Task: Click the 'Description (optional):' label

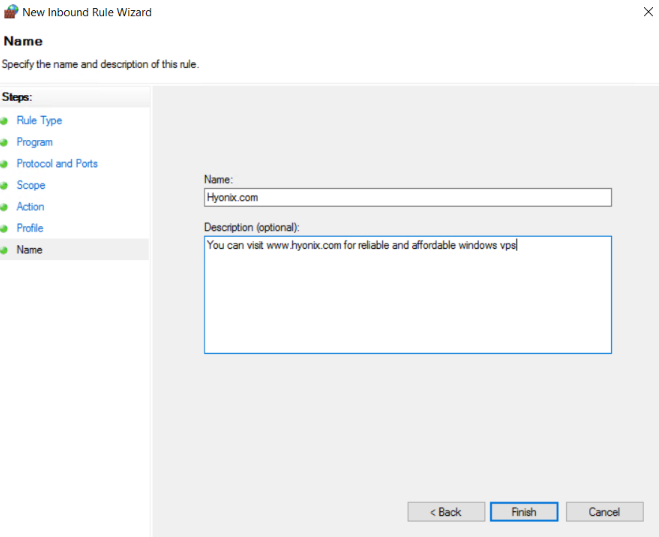Action: point(252,227)
